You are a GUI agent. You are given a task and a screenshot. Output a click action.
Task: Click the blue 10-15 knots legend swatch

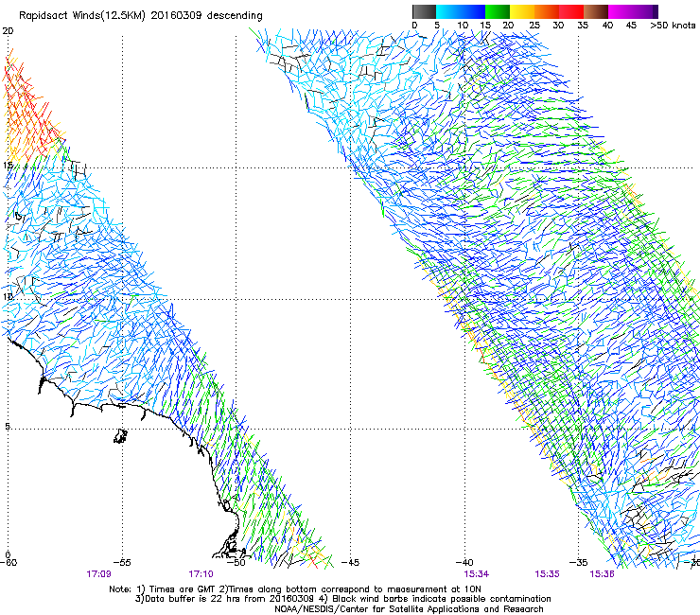[473, 11]
